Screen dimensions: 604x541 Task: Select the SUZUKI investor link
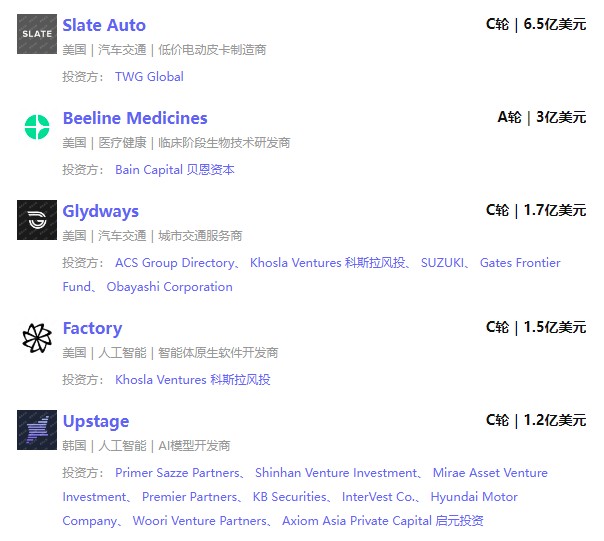tap(442, 263)
